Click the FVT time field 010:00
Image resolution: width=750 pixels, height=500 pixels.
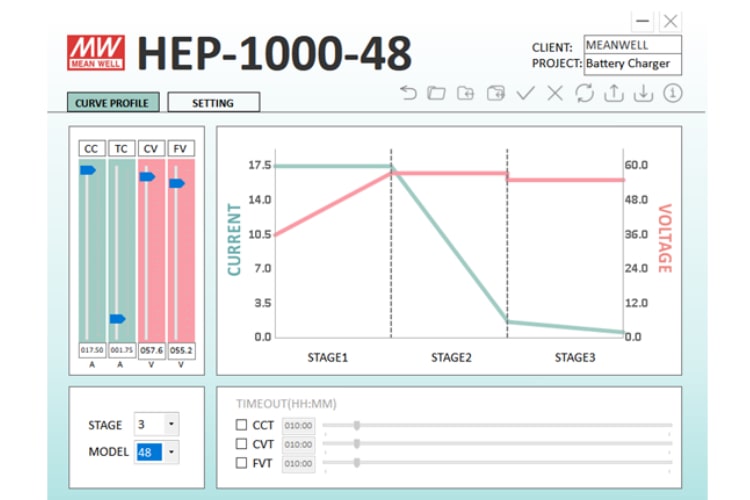pos(298,464)
